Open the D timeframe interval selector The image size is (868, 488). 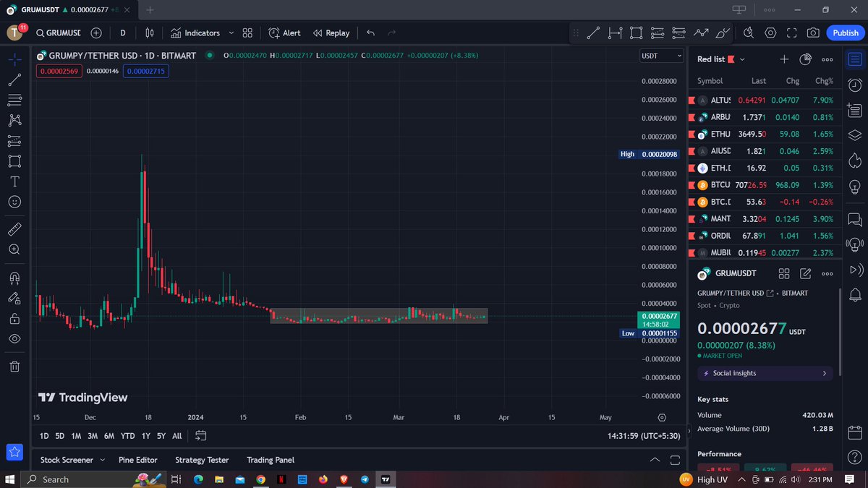click(123, 33)
